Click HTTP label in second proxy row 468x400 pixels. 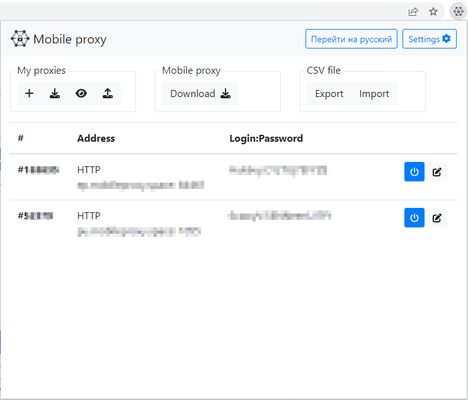pos(89,216)
